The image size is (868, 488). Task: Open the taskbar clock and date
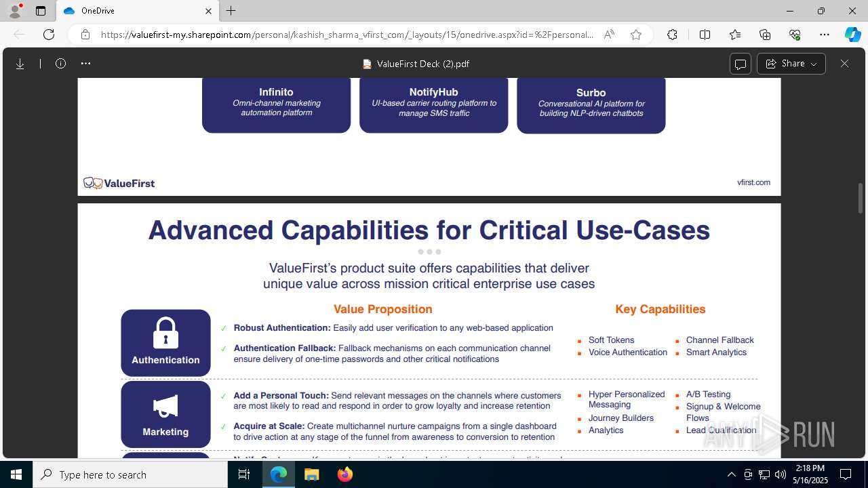pos(810,474)
